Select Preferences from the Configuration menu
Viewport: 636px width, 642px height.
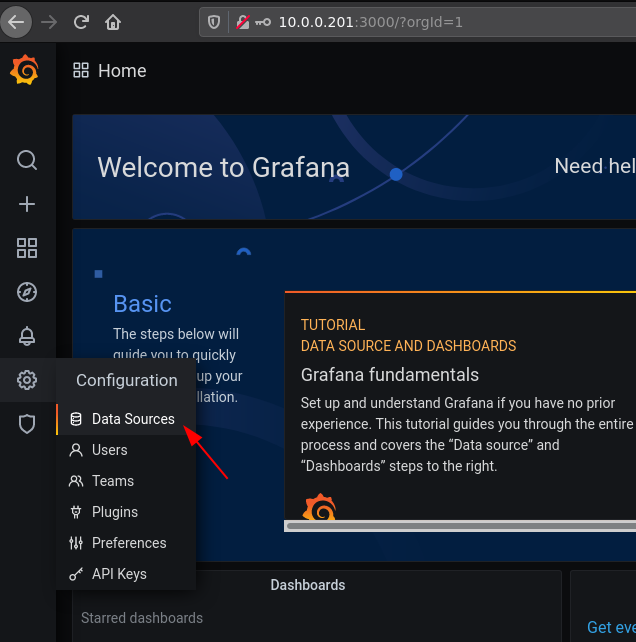(x=126, y=543)
